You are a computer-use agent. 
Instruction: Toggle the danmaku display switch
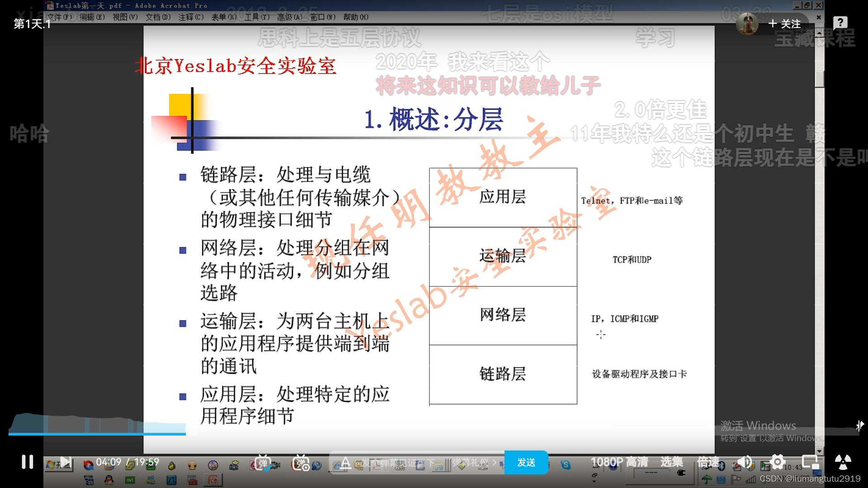[263, 463]
